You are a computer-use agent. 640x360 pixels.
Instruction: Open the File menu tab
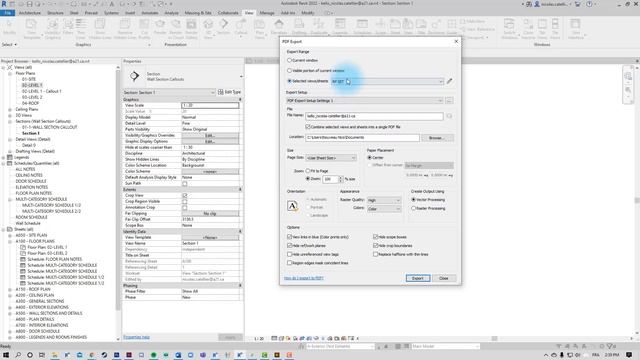point(8,13)
